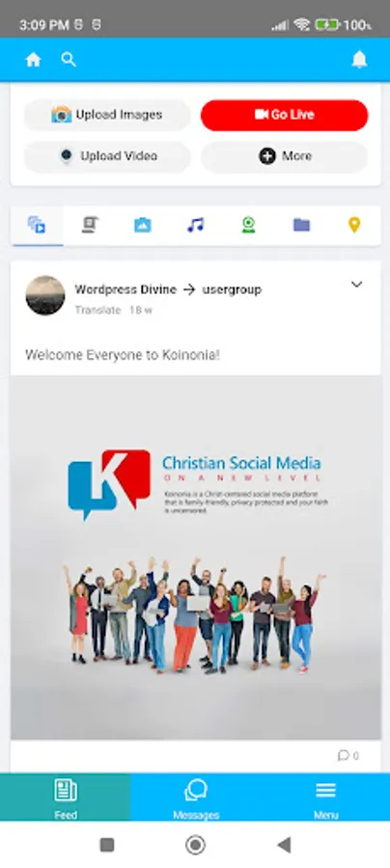Filter feed by files folder icon

click(301, 225)
